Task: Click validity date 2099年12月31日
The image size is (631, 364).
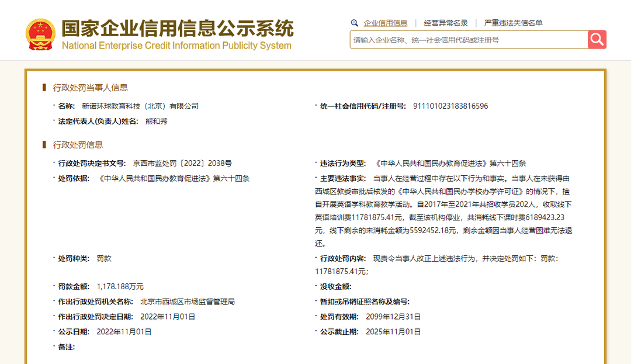Action: [x=393, y=317]
